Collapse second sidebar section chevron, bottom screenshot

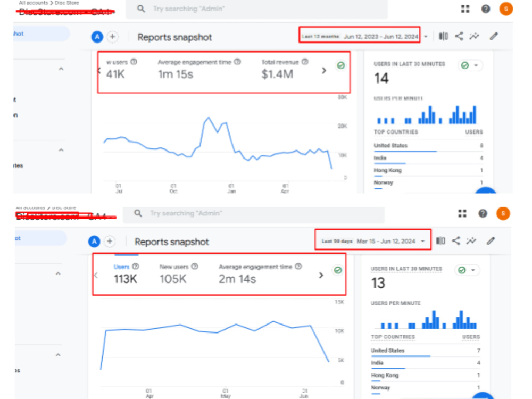(58, 355)
